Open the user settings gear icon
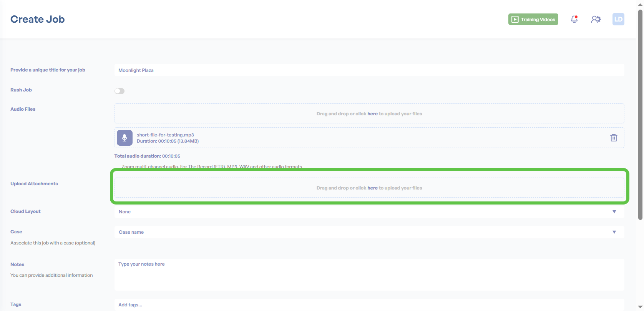The height and width of the screenshot is (311, 644). click(x=596, y=19)
